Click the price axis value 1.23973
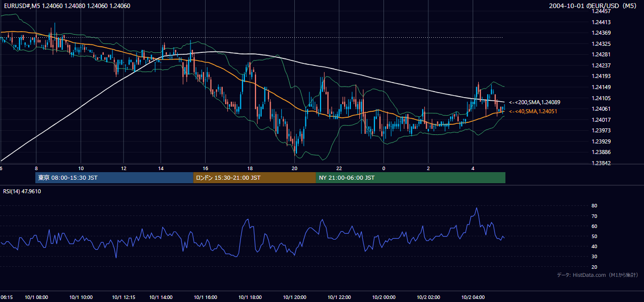This screenshot has width=644, height=302. coord(602,130)
